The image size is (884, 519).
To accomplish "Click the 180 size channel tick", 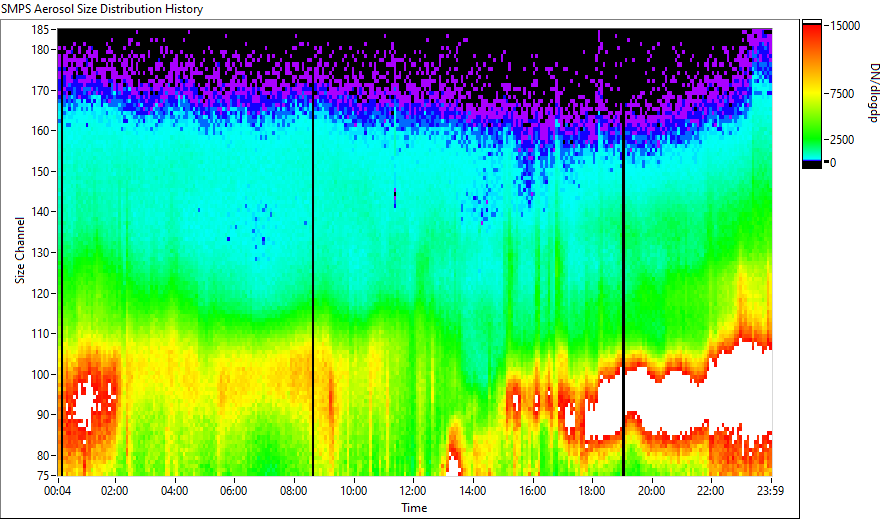I will (39, 50).
